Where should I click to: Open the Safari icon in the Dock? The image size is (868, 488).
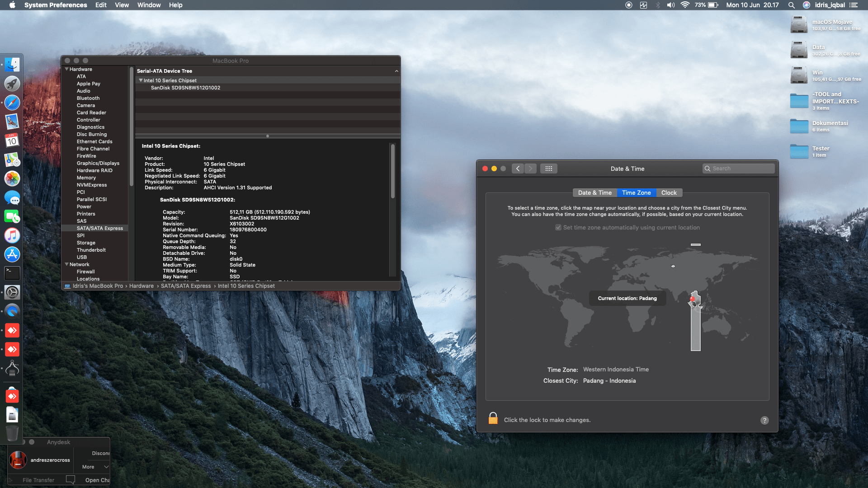coord(12,103)
